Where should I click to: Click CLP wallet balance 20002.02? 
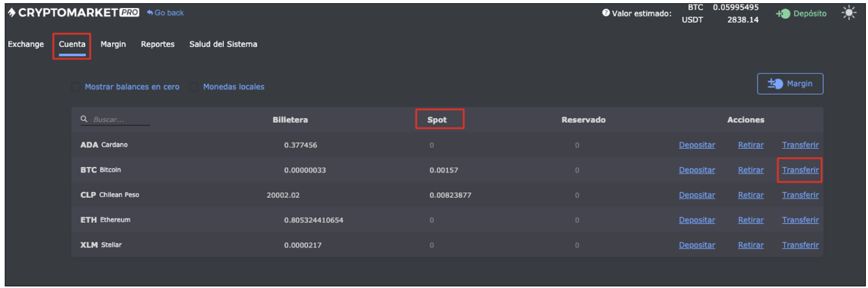pyautogui.click(x=283, y=195)
